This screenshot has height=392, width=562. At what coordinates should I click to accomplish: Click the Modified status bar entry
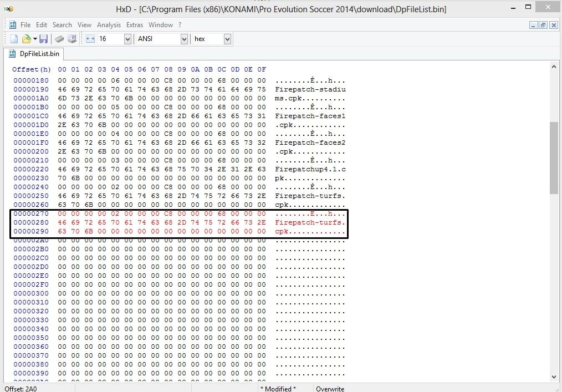(x=278, y=389)
